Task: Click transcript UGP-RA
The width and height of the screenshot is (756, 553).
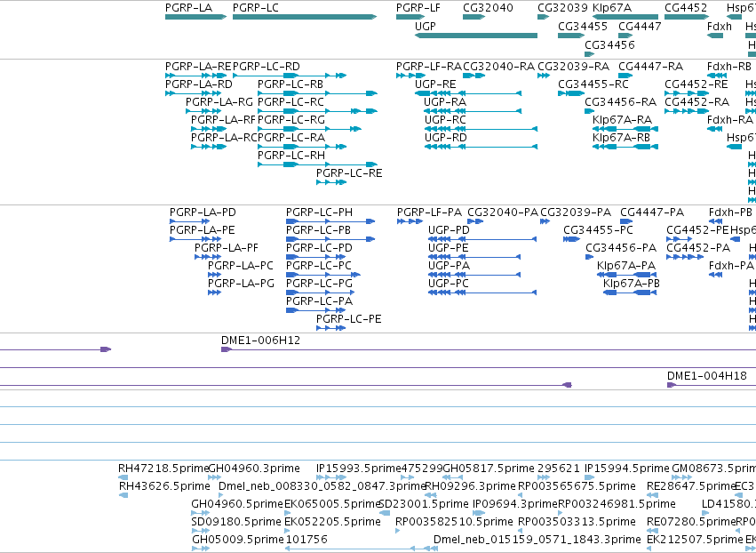Action: tap(445, 102)
